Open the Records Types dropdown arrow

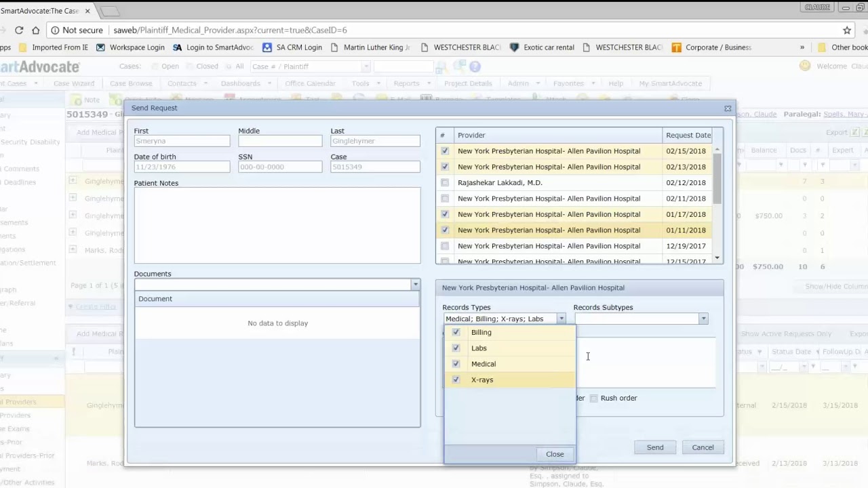tap(561, 319)
